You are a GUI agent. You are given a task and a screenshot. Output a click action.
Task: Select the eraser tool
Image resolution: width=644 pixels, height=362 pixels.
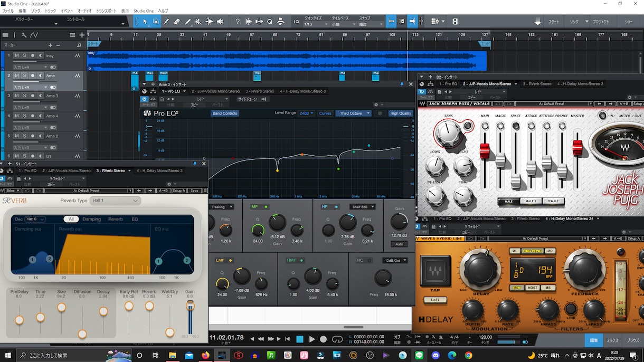(x=177, y=22)
